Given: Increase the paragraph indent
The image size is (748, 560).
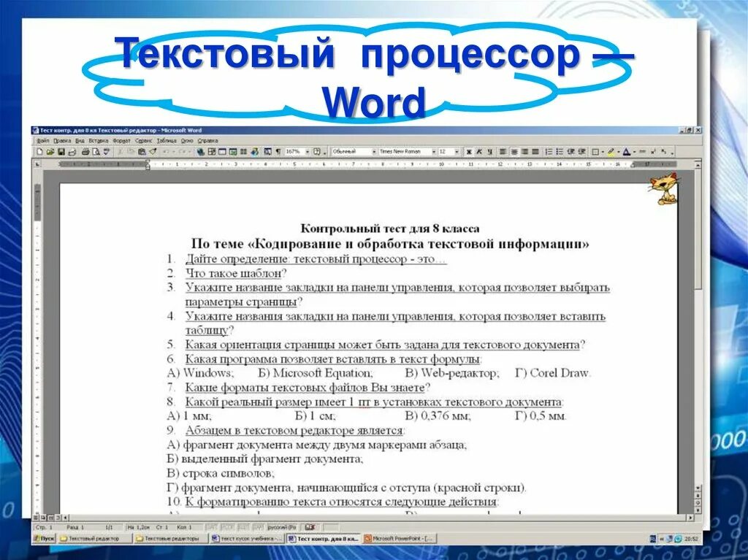Looking at the screenshot, I should (582, 152).
